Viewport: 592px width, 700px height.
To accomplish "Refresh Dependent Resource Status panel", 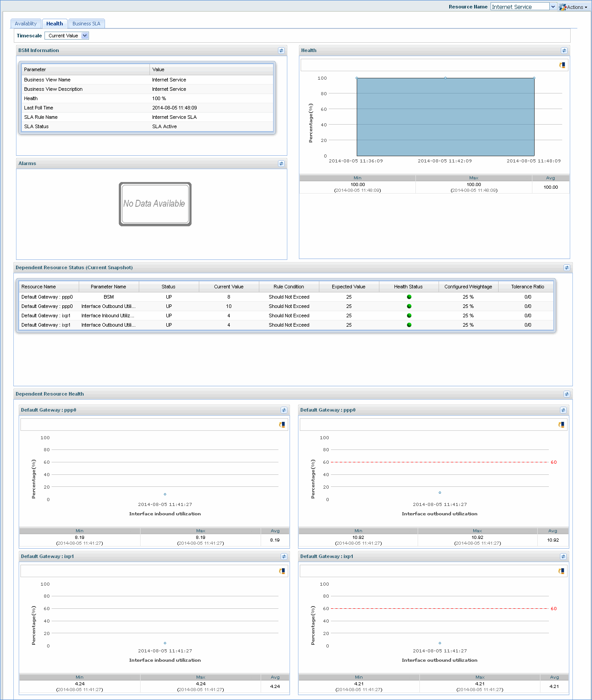I will point(567,268).
